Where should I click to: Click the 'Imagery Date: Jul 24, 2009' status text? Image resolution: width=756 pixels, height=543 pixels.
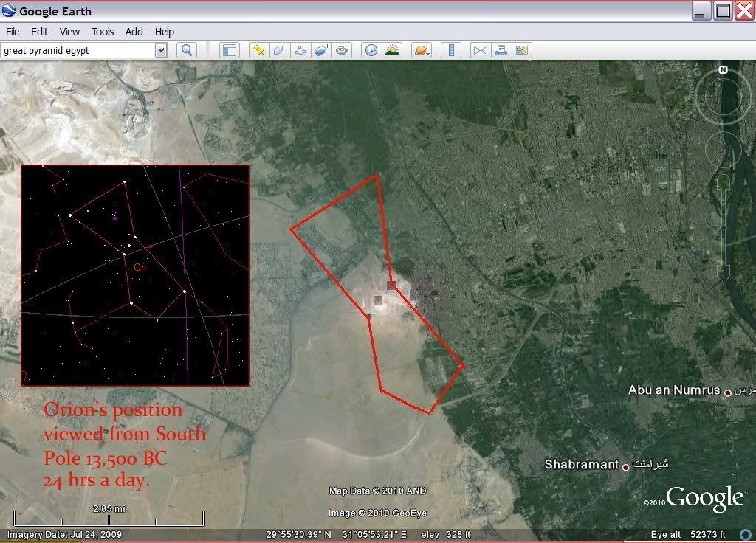tap(64, 534)
